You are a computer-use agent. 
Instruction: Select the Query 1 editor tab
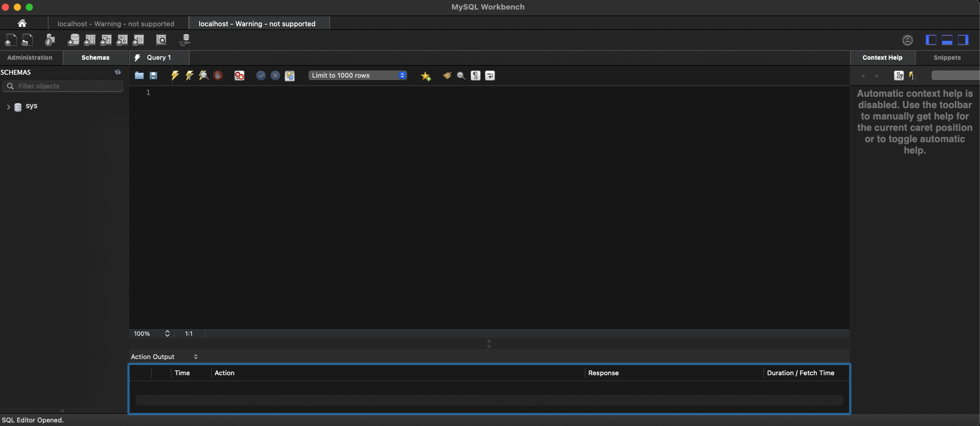(x=159, y=58)
